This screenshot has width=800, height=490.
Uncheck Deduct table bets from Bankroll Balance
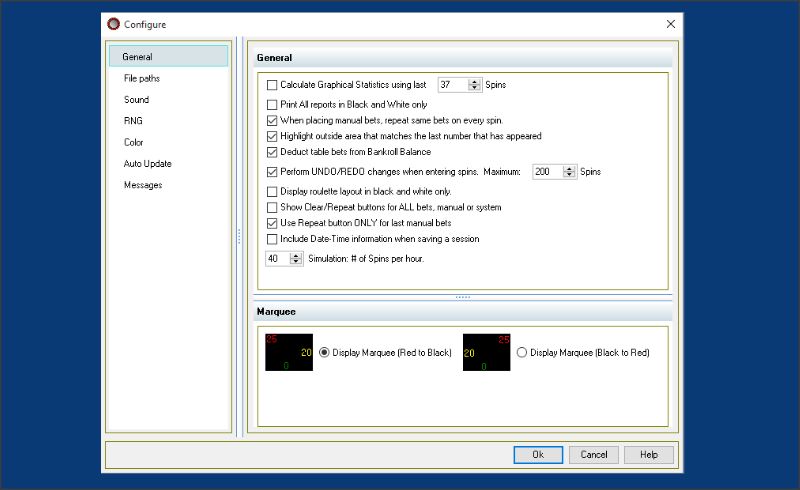tap(272, 152)
